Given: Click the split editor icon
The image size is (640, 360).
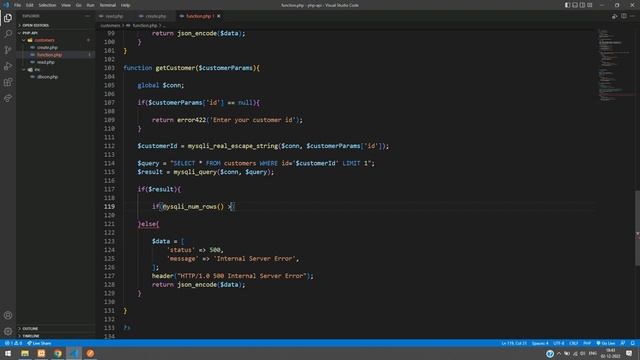Looking at the screenshot, I should point(624,16).
